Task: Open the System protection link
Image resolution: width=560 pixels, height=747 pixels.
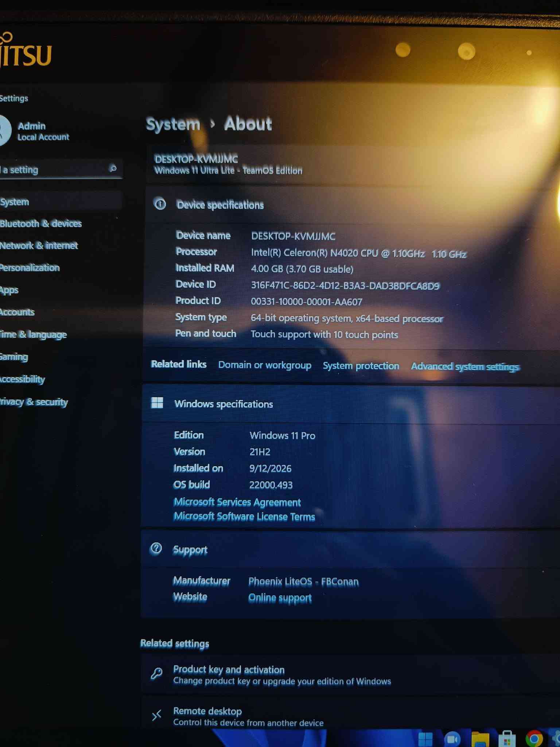Action: (361, 366)
